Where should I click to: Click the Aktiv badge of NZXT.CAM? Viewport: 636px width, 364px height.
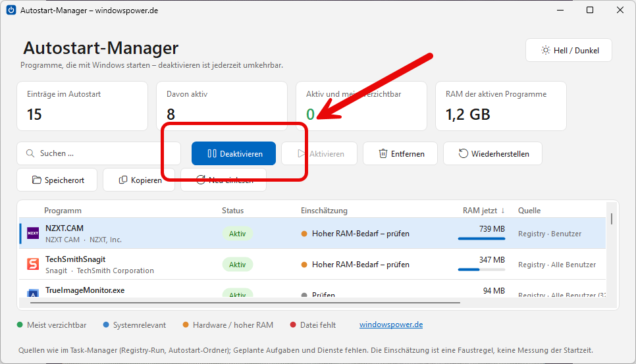pos(237,234)
